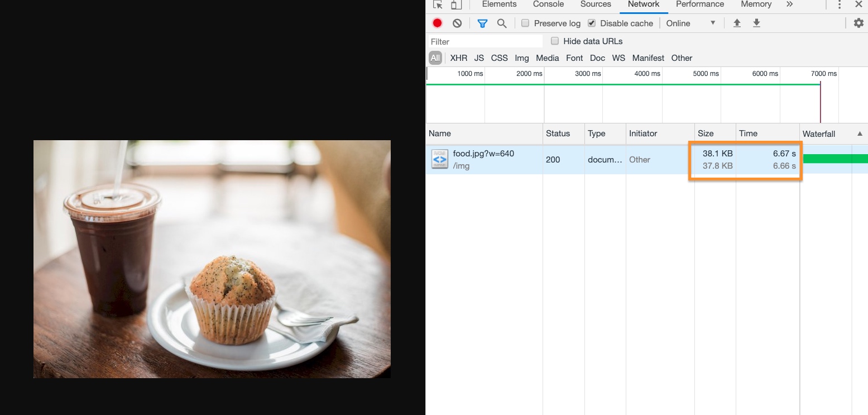Clear the network log with the clear icon
The image size is (868, 415).
click(x=457, y=23)
